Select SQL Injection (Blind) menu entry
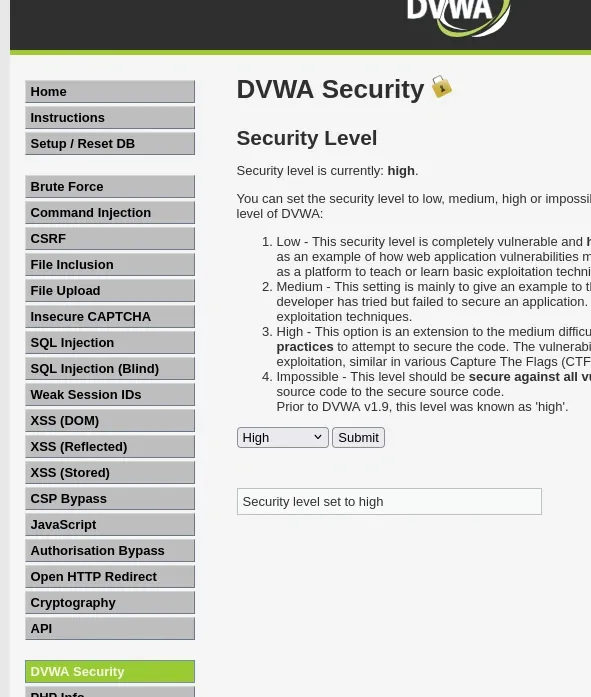This screenshot has height=697, width=591. coord(110,369)
